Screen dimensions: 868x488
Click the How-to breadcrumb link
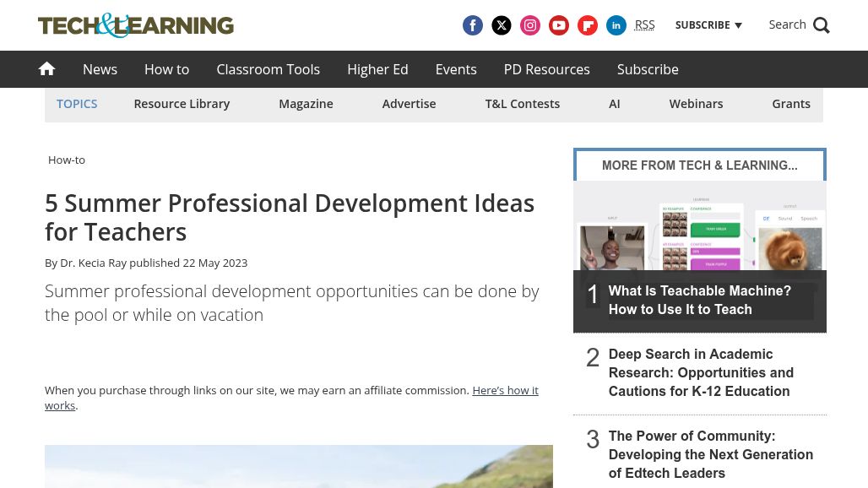click(67, 160)
